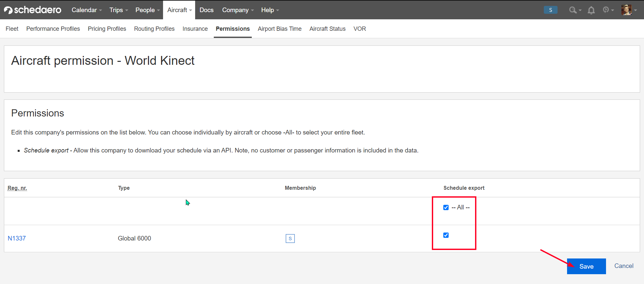Open the notifications bell

pyautogui.click(x=591, y=10)
